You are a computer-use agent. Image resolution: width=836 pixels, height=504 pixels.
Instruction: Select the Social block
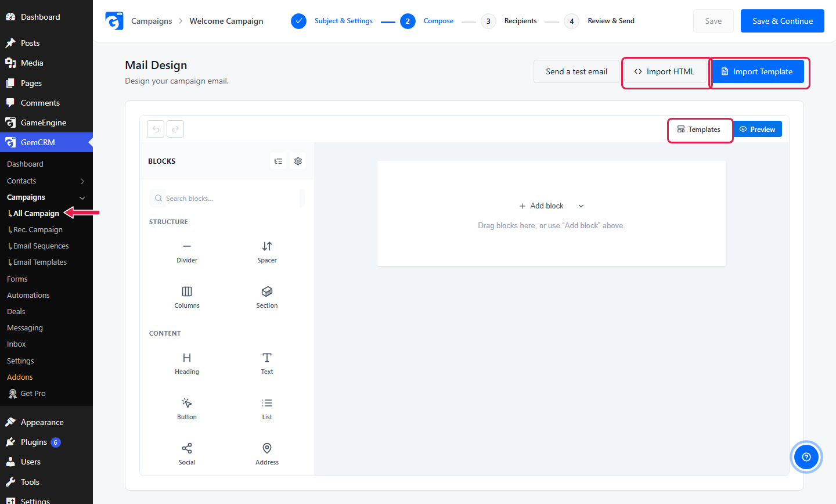pyautogui.click(x=187, y=454)
